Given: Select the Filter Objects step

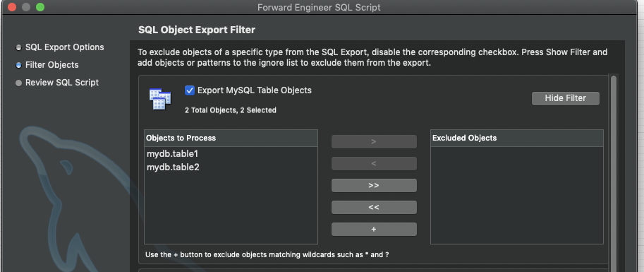Looking at the screenshot, I should pos(51,65).
